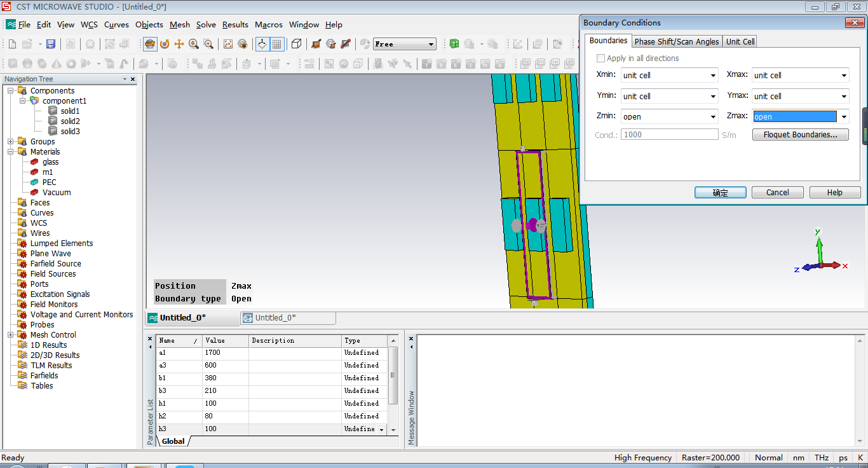The image size is (868, 468).
Task: Open the Zmin boundary dropdown
Action: click(714, 117)
